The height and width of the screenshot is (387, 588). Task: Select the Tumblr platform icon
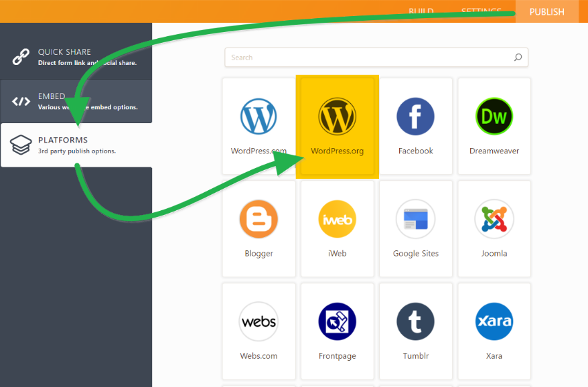[415, 322]
